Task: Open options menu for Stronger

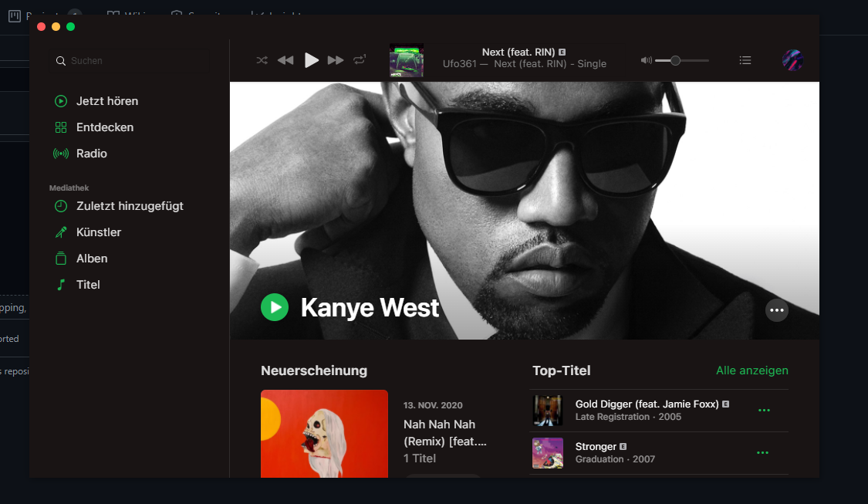Action: 762,452
